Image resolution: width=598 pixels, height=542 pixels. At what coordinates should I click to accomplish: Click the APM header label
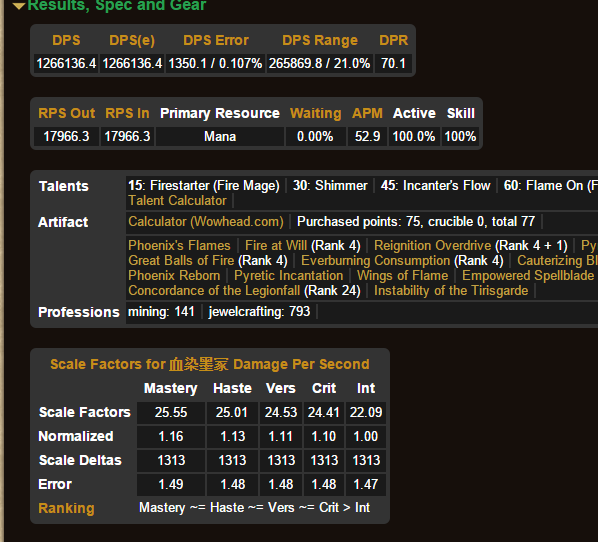[x=367, y=113]
